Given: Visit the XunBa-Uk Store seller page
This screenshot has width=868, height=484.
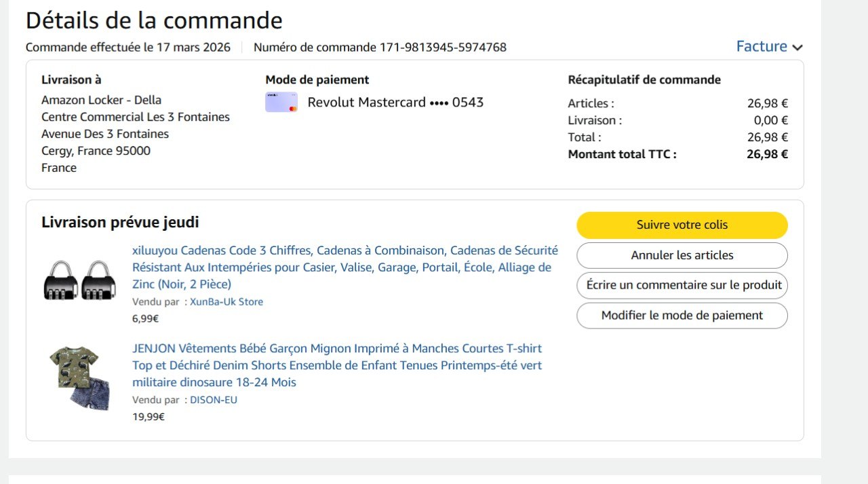Looking at the screenshot, I should pos(226,302).
